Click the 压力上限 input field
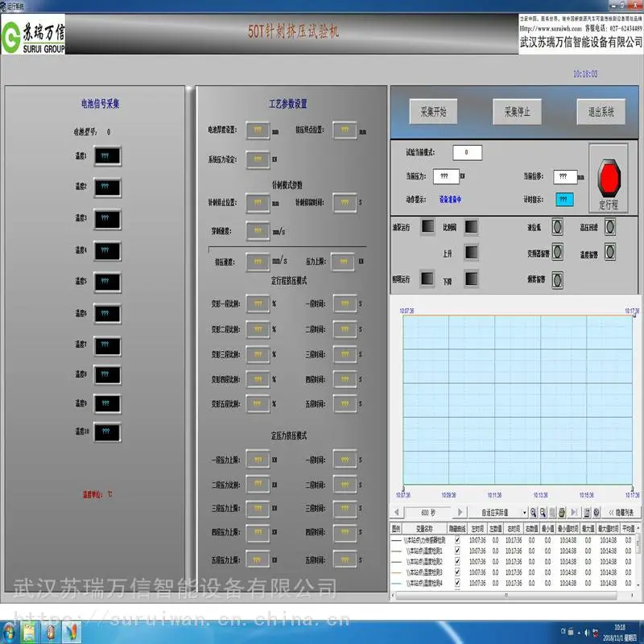This screenshot has width=644, height=644. click(343, 262)
